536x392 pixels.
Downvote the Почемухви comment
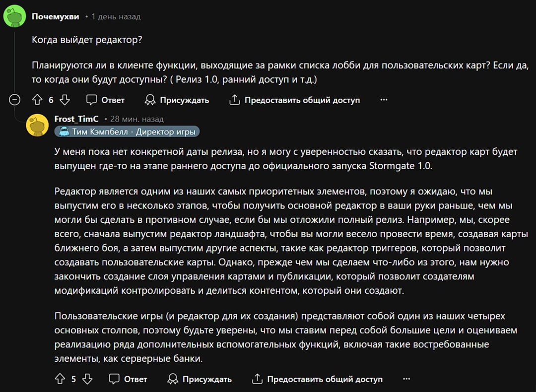tap(65, 100)
